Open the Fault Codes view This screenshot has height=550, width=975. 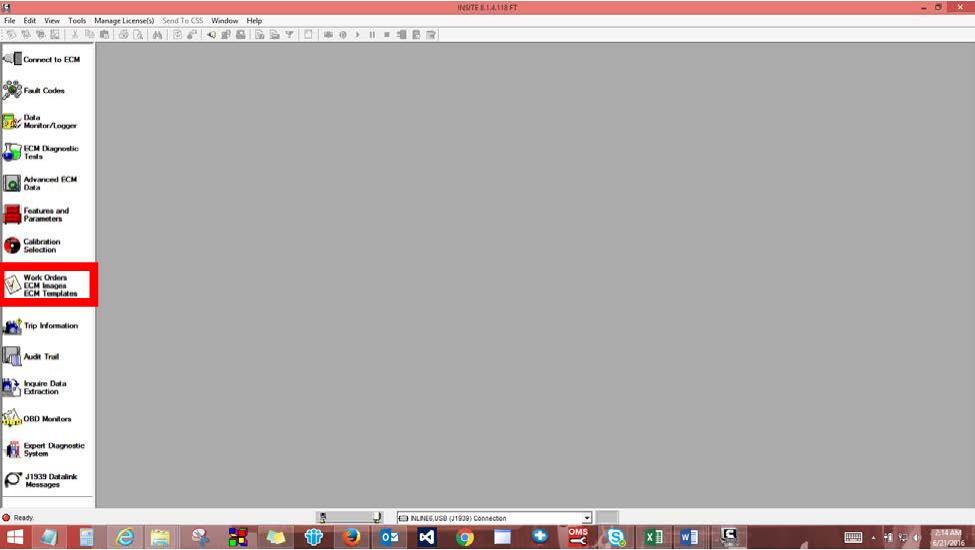34,90
